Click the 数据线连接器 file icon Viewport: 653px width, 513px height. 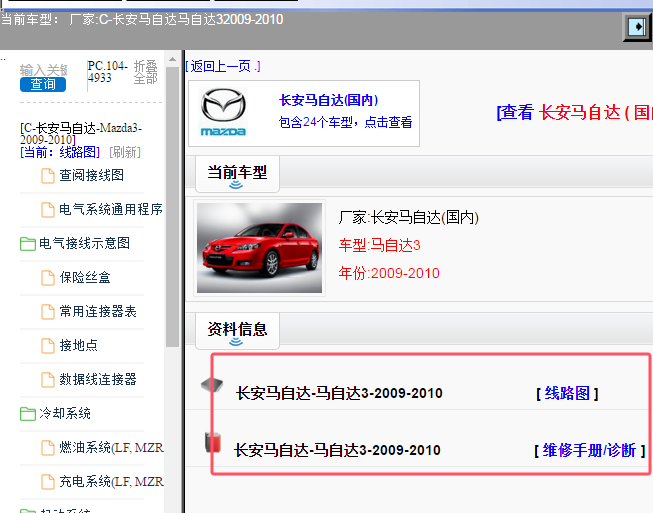(x=47, y=380)
